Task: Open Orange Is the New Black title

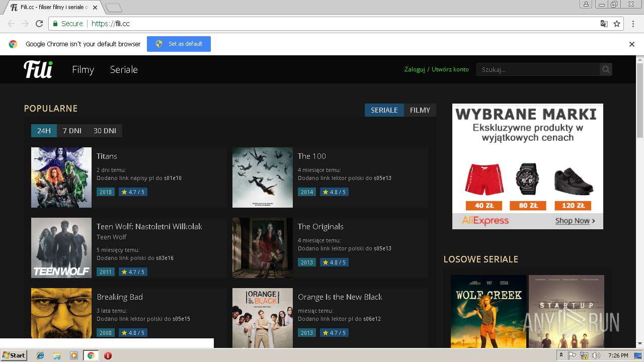Action: [x=340, y=297]
